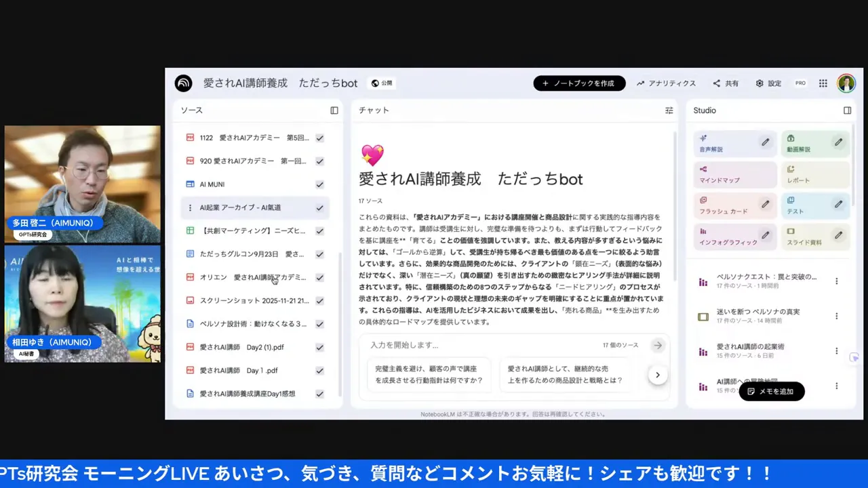Add a note with メモを追加
This screenshot has height=488, width=868.
coord(772,391)
